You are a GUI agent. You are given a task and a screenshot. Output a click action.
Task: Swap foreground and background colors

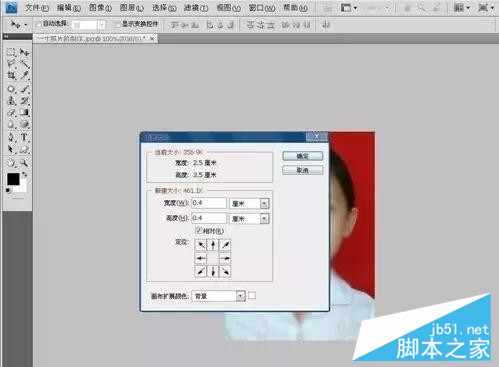tap(25, 174)
